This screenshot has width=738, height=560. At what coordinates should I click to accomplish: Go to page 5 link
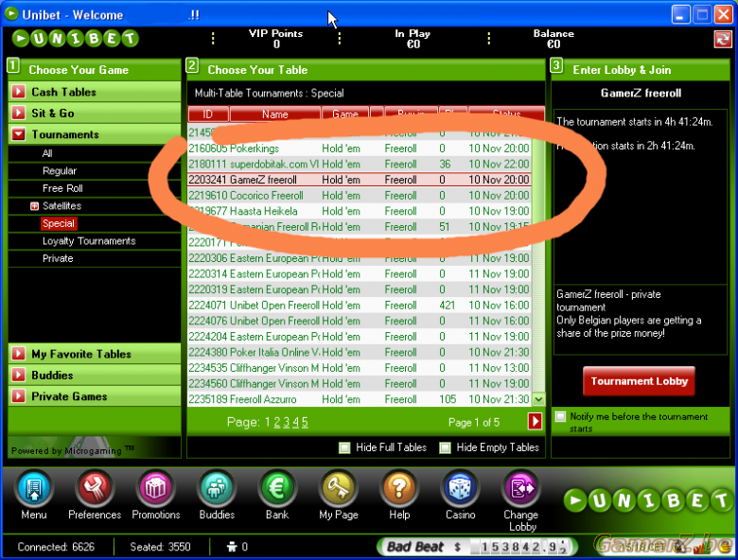[305, 422]
